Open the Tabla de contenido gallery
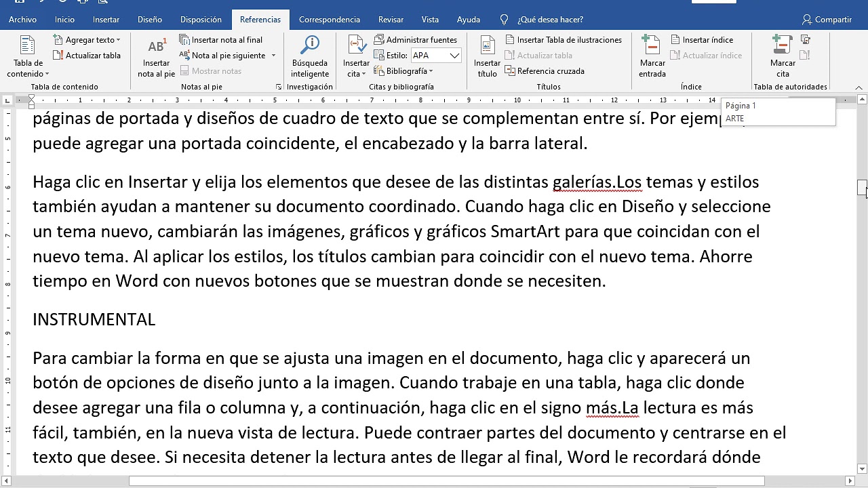Viewport: 868px width, 488px height. pos(28,56)
